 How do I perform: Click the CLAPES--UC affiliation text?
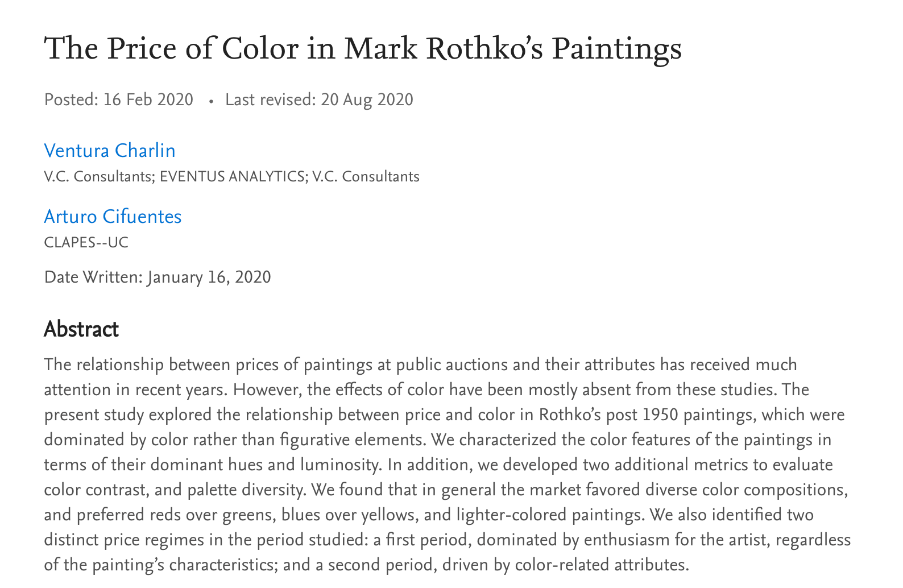(86, 243)
